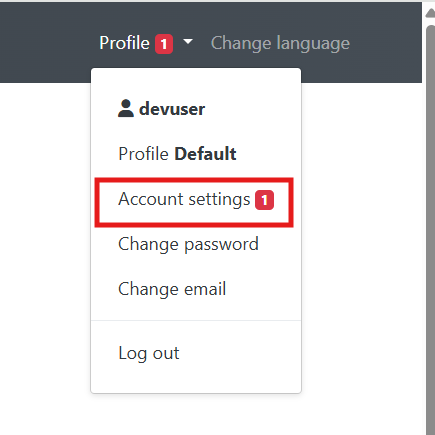
Task: Click the word Profile in the Profile Default entry
Action: tap(143, 154)
